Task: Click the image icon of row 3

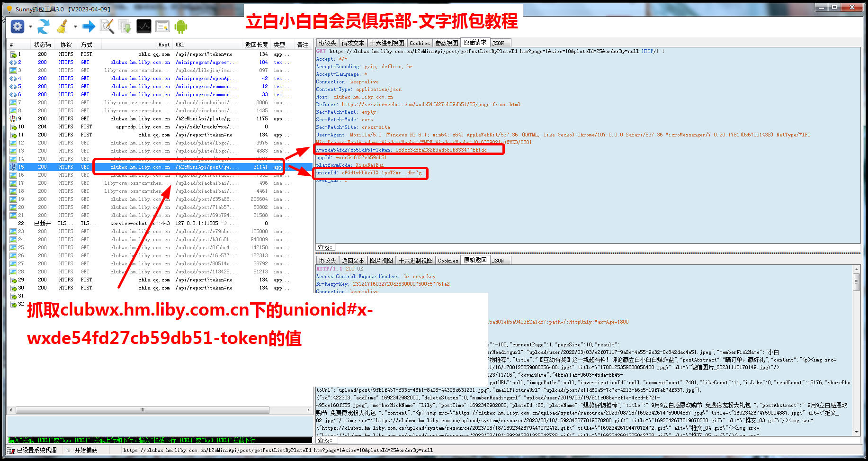Action: tap(13, 71)
